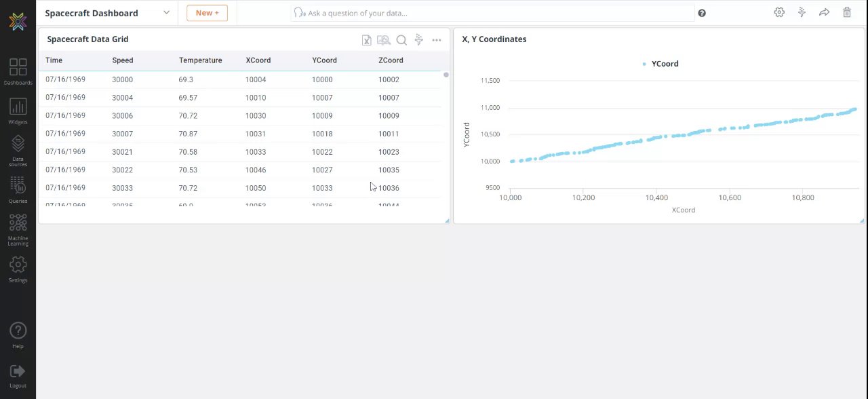
Task: Click the data explore icon in grid header
Action: tap(383, 40)
